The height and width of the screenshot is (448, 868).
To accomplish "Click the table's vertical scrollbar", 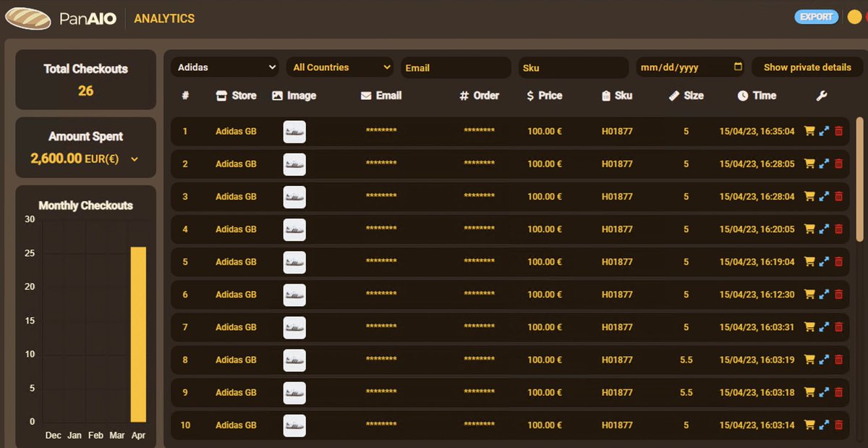I will [x=859, y=179].
